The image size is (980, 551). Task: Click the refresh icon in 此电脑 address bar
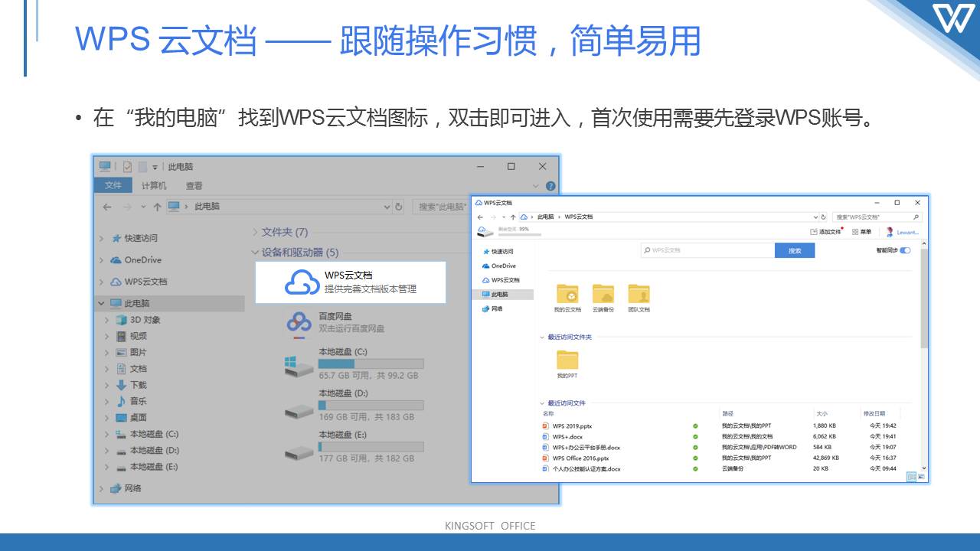(x=398, y=207)
